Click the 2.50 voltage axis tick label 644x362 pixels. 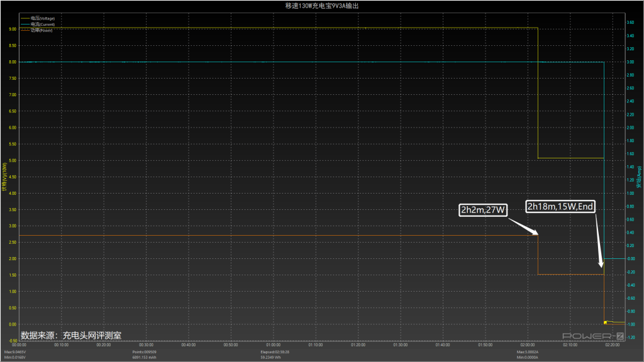tap(13, 243)
